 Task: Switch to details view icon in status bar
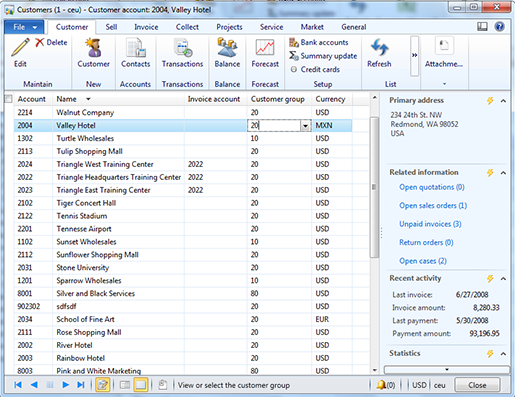pos(125,385)
